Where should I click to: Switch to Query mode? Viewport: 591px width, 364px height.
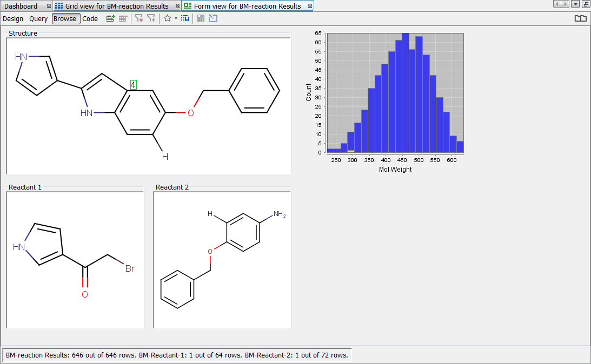[38, 19]
